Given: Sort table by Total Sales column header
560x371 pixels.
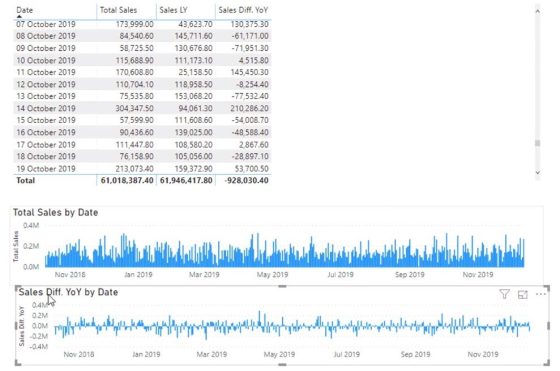Looking at the screenshot, I should point(118,10).
